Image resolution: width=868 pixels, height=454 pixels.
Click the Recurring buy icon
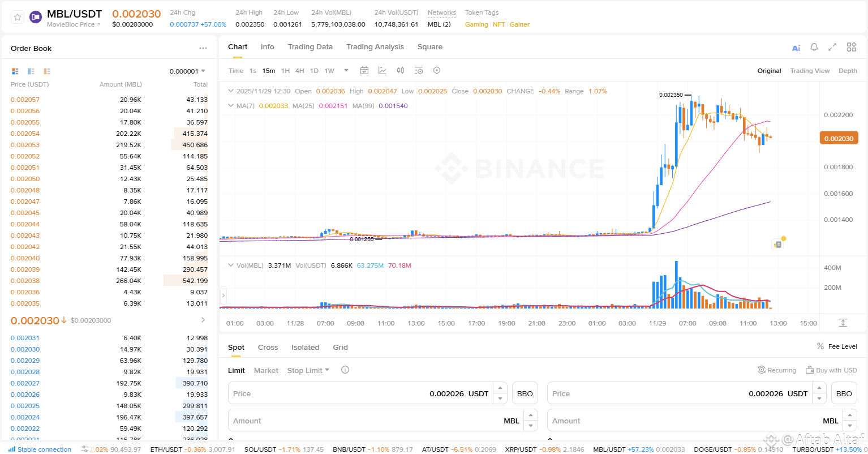(x=762, y=370)
